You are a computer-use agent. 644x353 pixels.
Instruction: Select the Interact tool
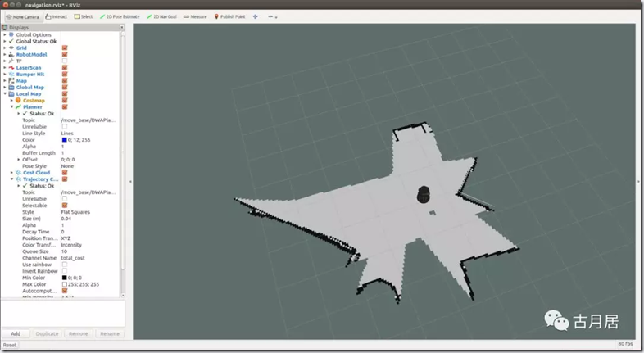(57, 17)
